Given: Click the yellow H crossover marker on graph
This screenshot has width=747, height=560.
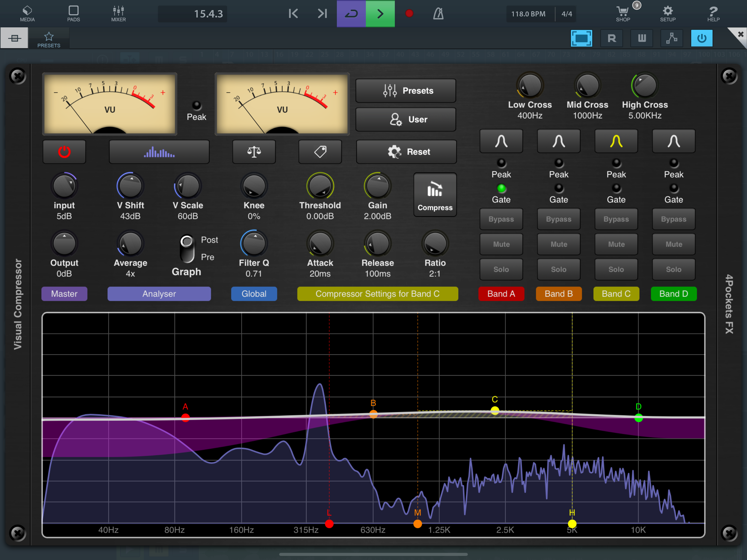Looking at the screenshot, I should [572, 524].
